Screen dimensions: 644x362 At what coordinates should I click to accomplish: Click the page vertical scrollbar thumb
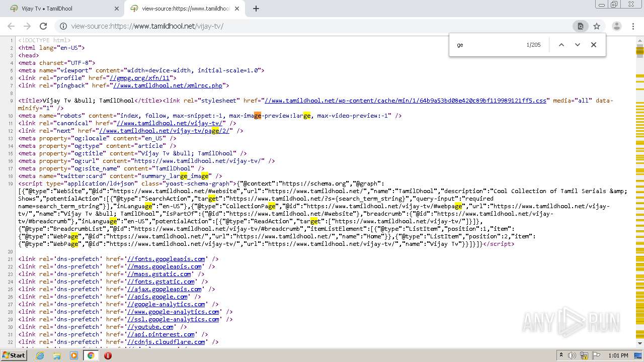point(640,51)
